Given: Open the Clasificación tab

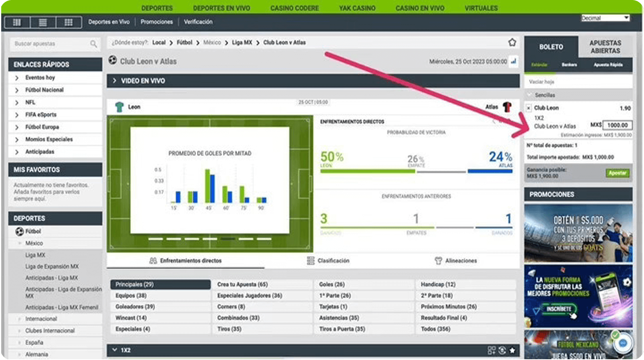Looking at the screenshot, I should 328,261.
